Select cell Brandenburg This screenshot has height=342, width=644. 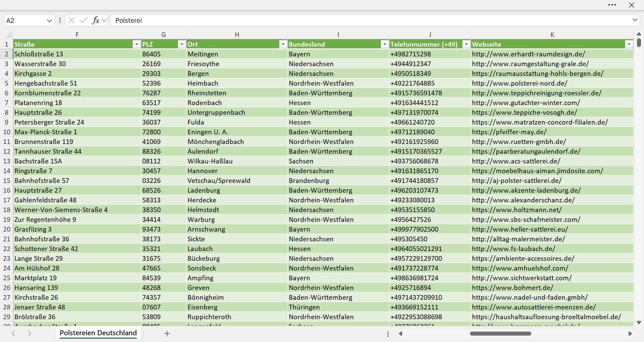338,180
